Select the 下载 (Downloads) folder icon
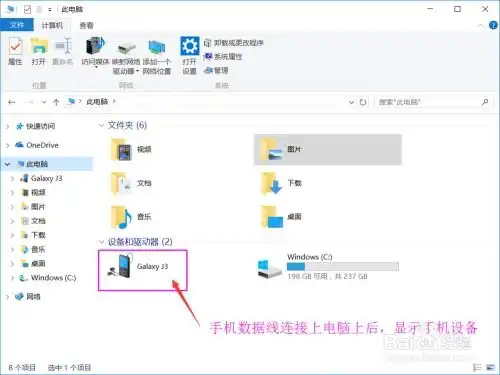Screen dimensions: 500x375 pos(271,183)
